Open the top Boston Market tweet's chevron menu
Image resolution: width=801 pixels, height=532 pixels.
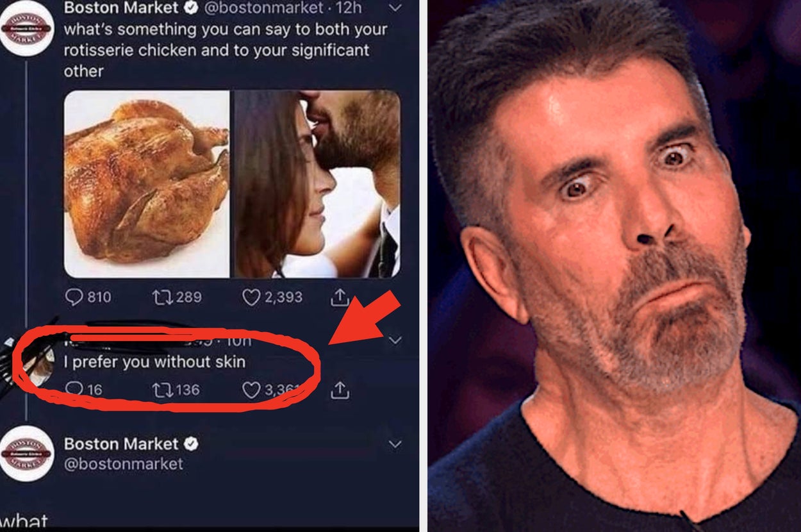point(395,8)
